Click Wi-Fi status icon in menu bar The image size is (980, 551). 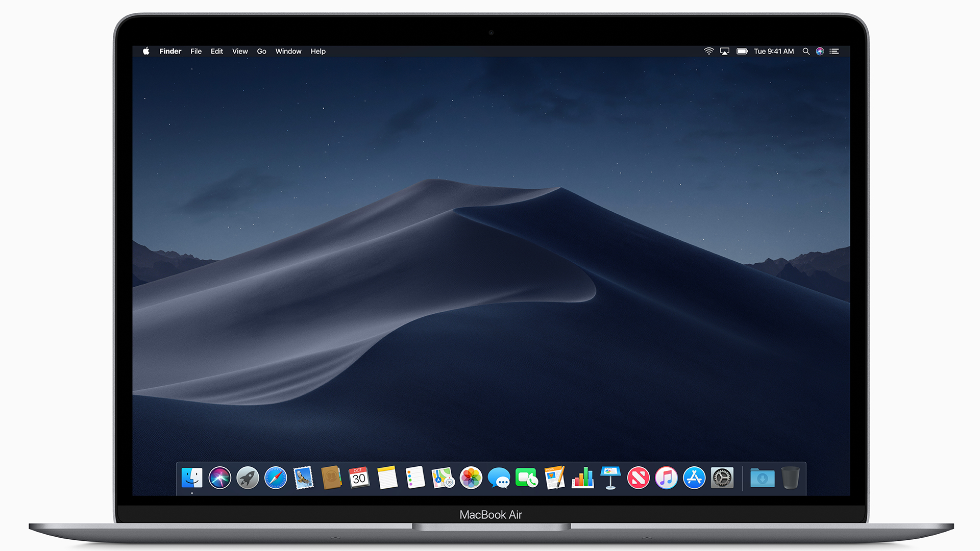709,51
